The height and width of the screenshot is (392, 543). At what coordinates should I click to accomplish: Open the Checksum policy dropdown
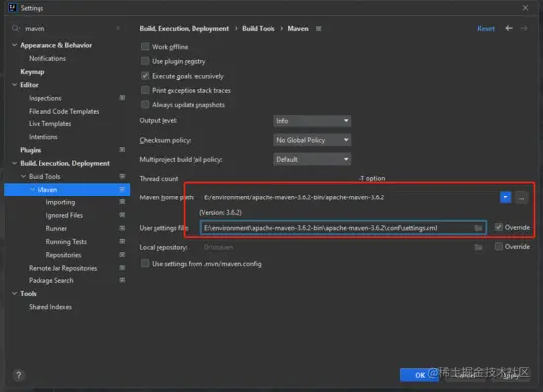[312, 140]
